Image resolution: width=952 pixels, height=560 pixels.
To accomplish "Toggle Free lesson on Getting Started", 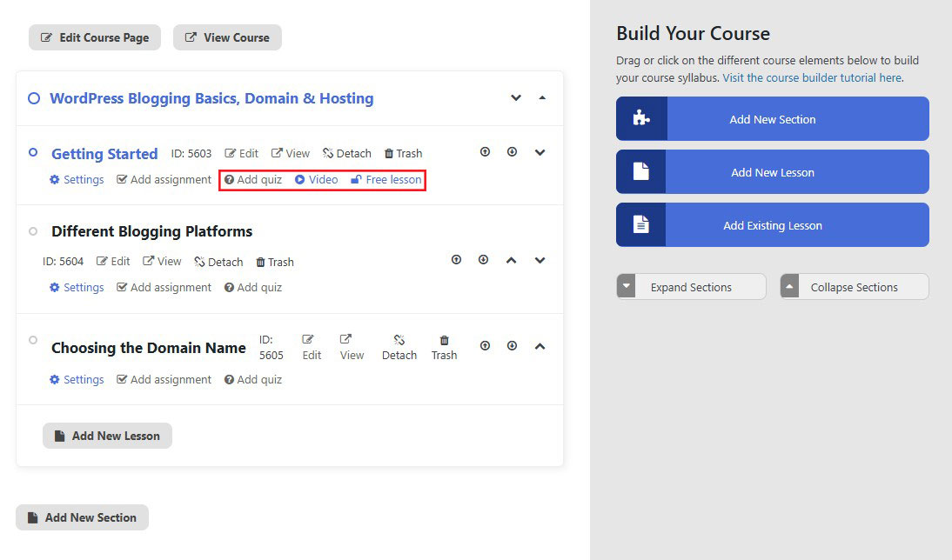I will pyautogui.click(x=386, y=180).
